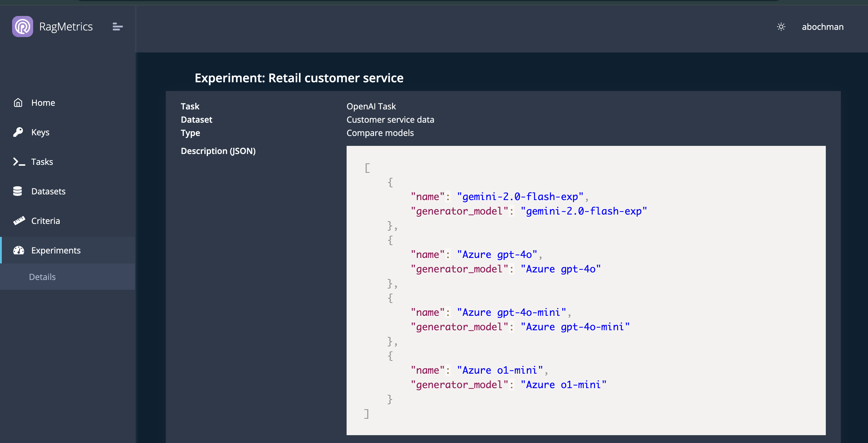The image size is (868, 443).
Task: Click the Customer service data dataset value
Action: 390,120
